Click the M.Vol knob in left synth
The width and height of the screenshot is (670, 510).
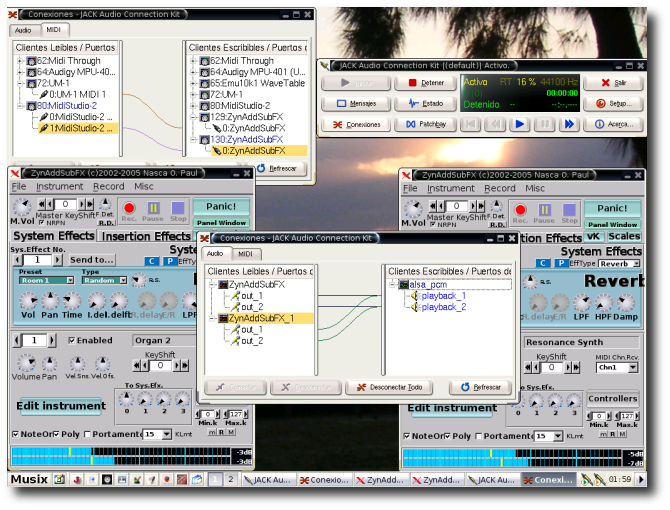point(22,208)
